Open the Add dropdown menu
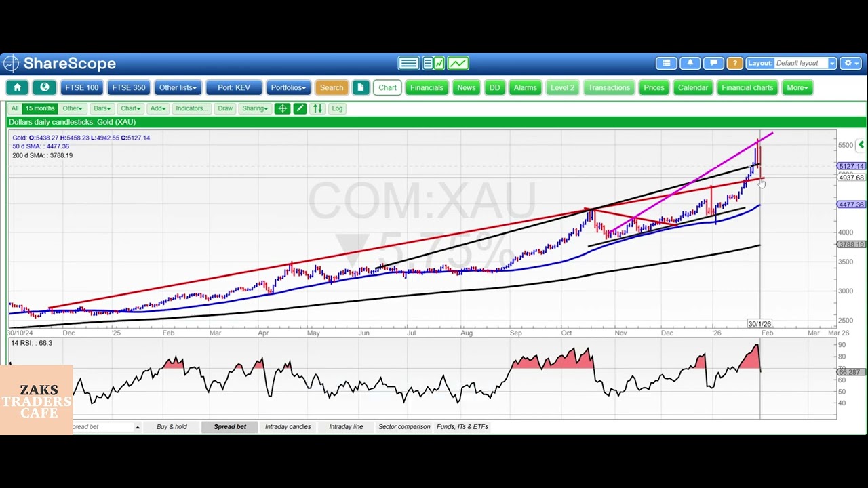Viewport: 868px width, 488px height. [158, 108]
